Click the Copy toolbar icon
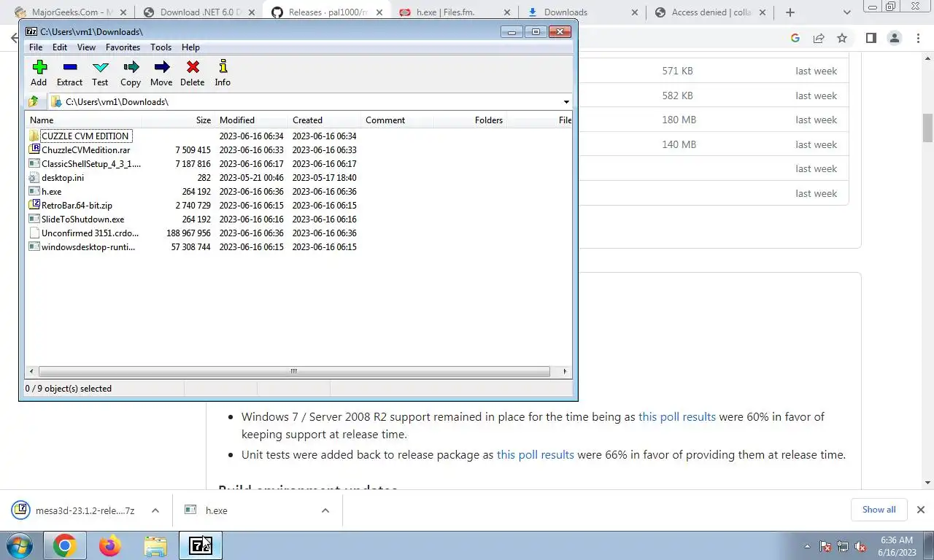Screen dimensions: 934x560 pyautogui.click(x=131, y=73)
